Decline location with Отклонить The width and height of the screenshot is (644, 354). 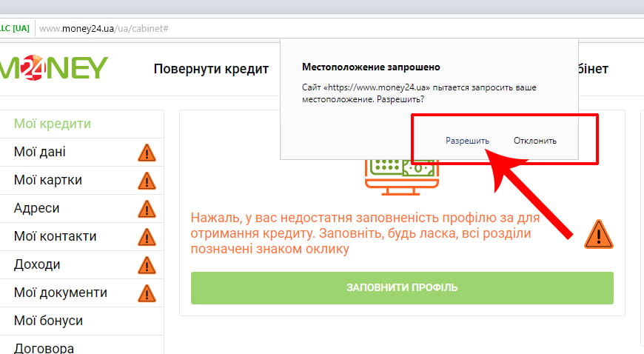click(535, 141)
